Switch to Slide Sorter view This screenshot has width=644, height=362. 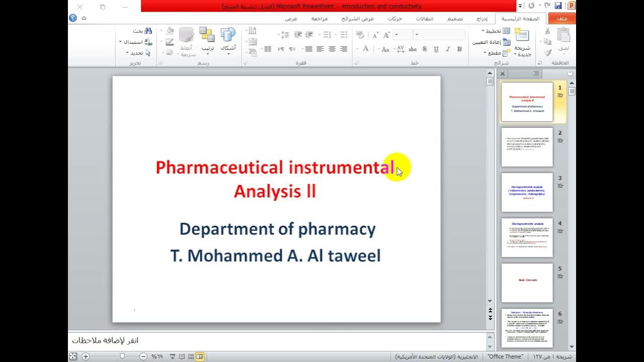coord(191,356)
